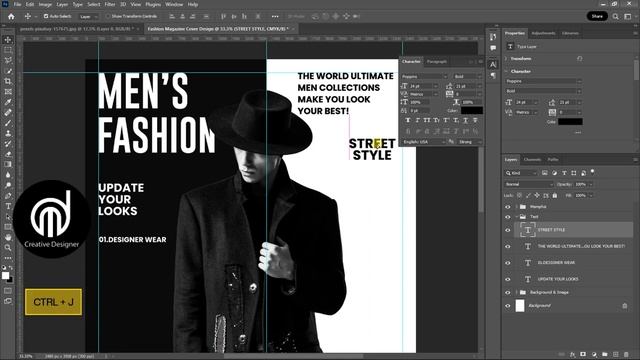Open the layer filter Kind dropdown

coord(521,173)
